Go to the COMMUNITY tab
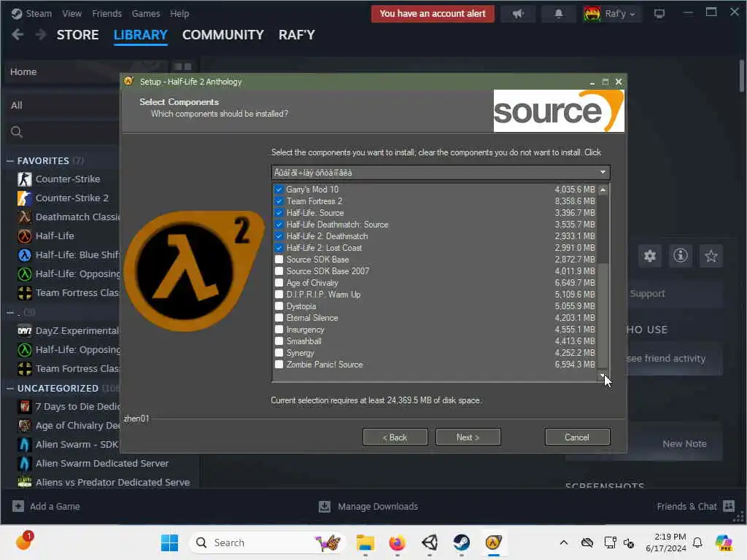Screen dimensions: 747x560 point(223,35)
